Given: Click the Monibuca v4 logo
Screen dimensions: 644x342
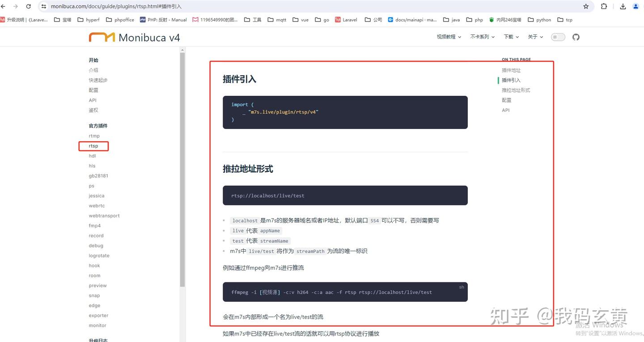Looking at the screenshot, I should [134, 37].
